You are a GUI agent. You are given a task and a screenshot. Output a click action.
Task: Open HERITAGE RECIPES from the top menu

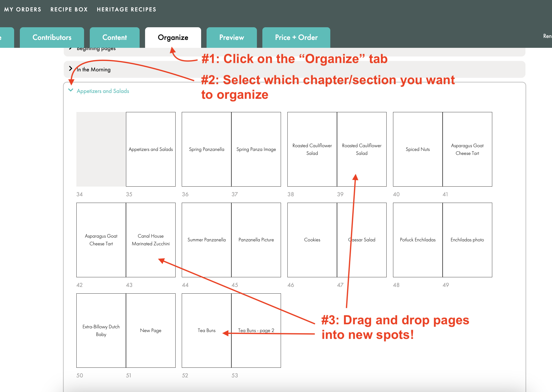(x=126, y=9)
